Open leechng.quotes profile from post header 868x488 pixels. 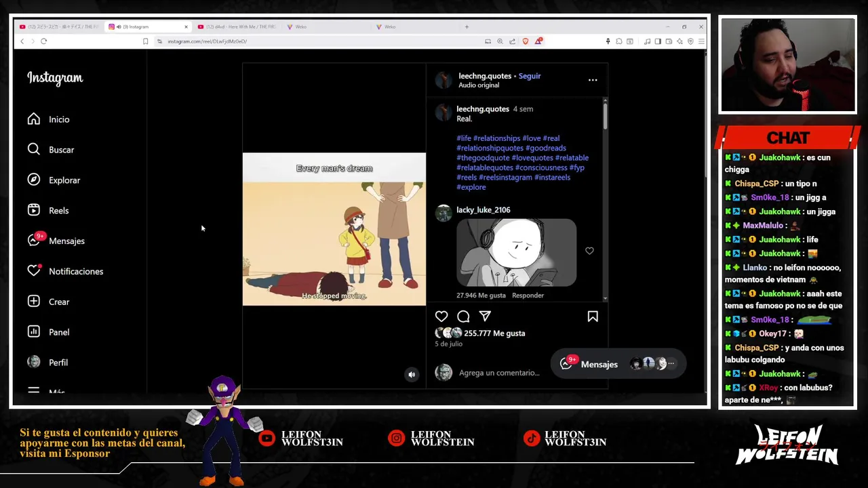click(485, 76)
